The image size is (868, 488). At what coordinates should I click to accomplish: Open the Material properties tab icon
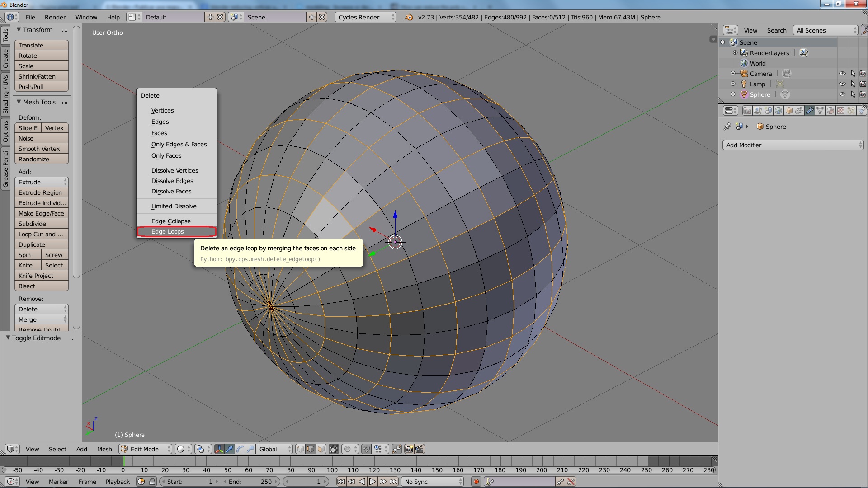click(x=830, y=111)
